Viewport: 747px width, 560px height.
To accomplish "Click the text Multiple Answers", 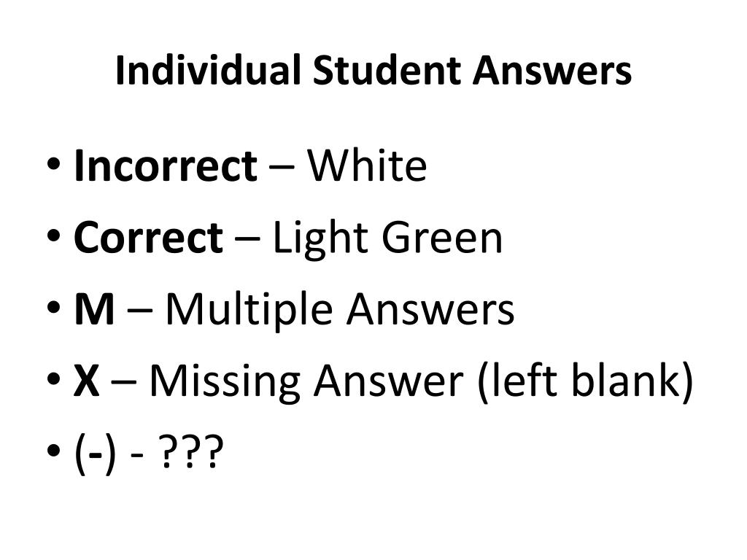I will pyautogui.click(x=340, y=311).
